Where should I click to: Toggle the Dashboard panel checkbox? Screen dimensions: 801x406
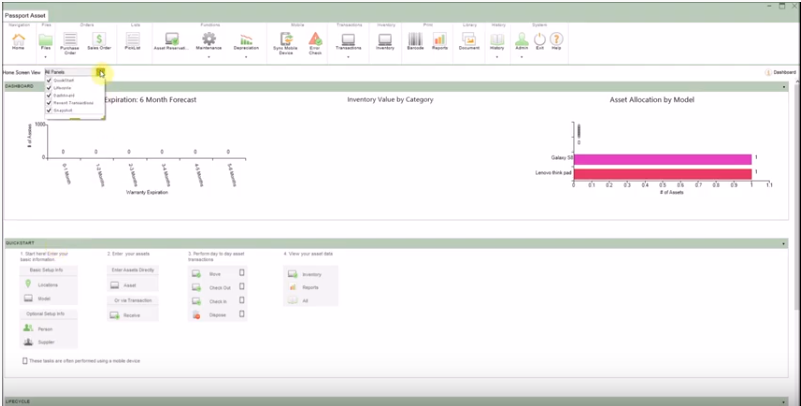(49, 95)
